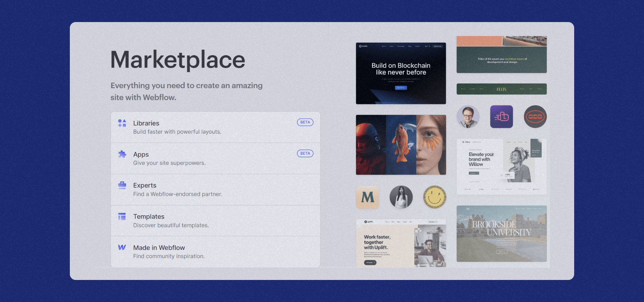Click the Libraries shapes icon
Screen dimensions: 644x302
click(x=122, y=123)
